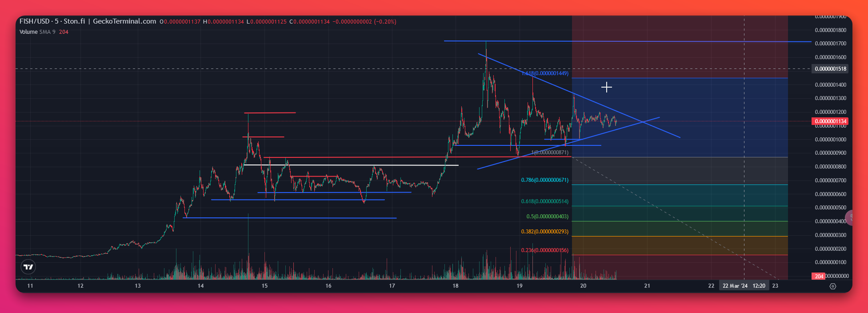Select the 0.786 Fibonacci level label
Viewport: 868px width, 313px height.
tap(544, 180)
